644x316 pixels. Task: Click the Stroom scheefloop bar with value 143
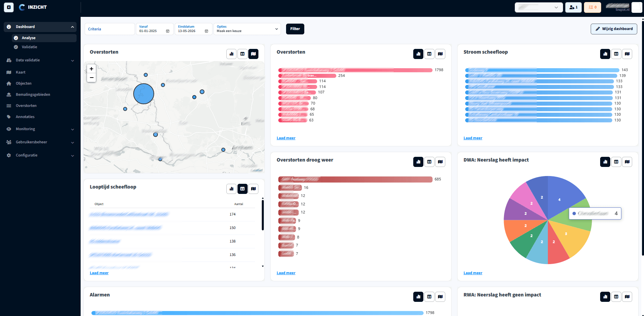542,70
